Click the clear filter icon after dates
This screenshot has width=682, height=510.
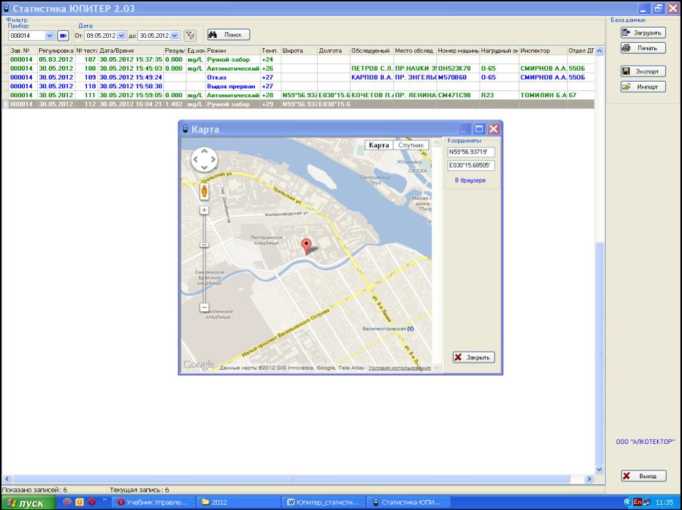point(190,36)
